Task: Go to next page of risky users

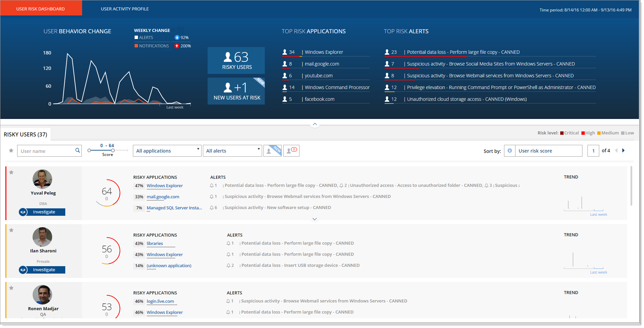Action: point(623,151)
